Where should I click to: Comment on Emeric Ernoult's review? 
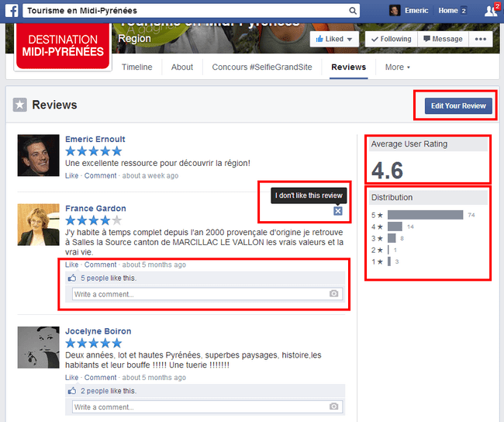100,175
